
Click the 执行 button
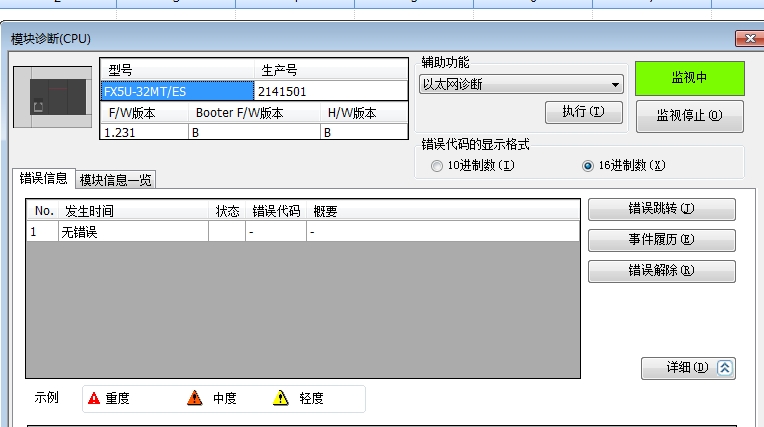[584, 112]
